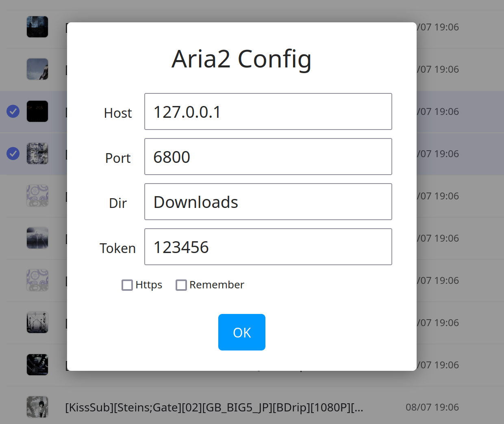Click the anime character thumbnail on the bottom row
504x424 pixels.
coord(37,407)
